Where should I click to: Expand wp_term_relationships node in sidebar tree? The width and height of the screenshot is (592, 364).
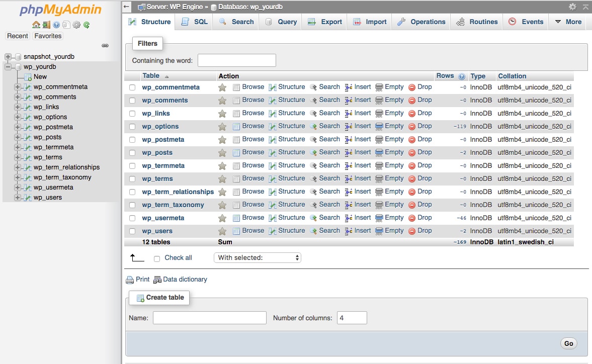[x=18, y=167]
